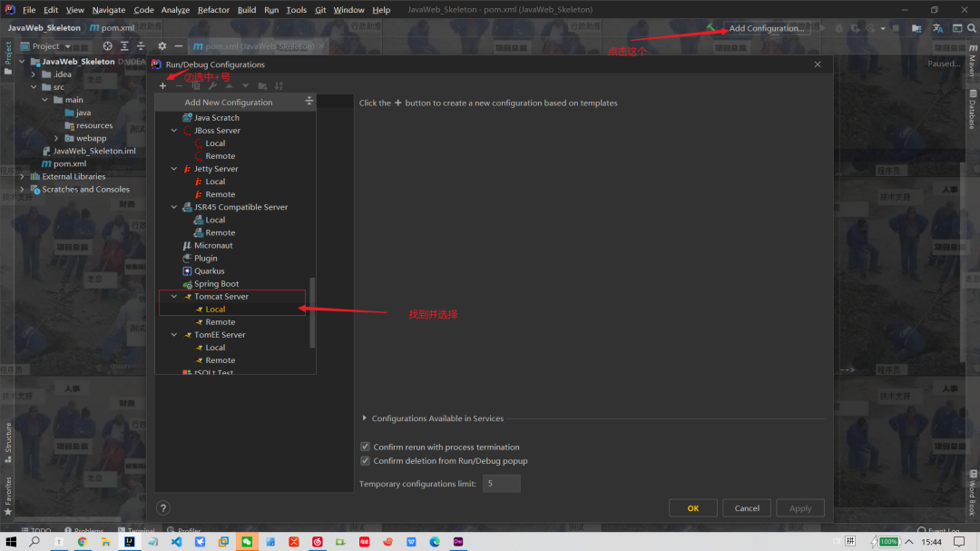This screenshot has height=551, width=980.
Task: Click the create new folder icon
Action: (x=262, y=85)
